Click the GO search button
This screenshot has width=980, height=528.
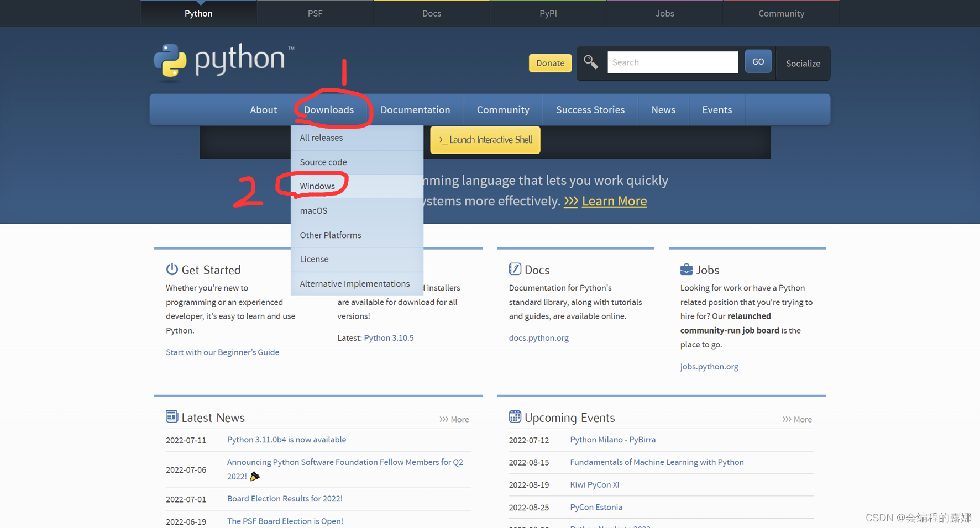[x=758, y=62]
